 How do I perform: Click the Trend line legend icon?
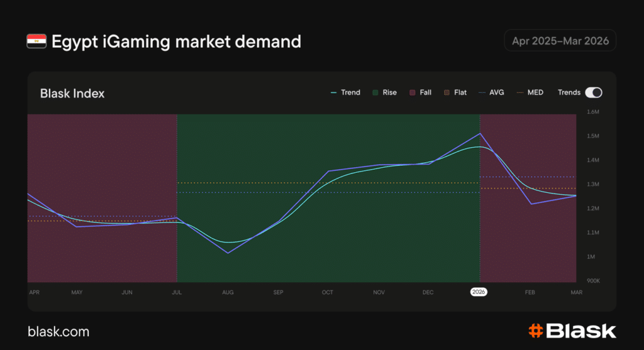[x=334, y=92]
